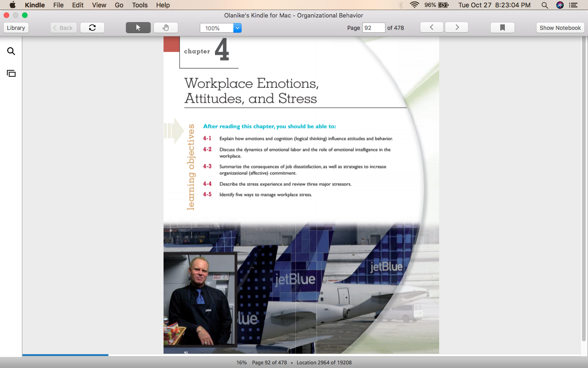Click the page number input field
This screenshot has height=368, width=588.
coord(373,28)
